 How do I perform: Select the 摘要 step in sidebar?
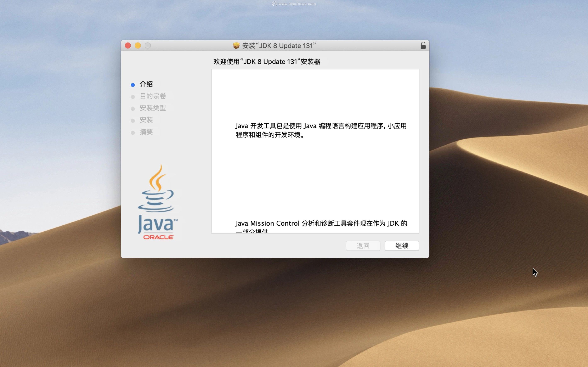(146, 132)
